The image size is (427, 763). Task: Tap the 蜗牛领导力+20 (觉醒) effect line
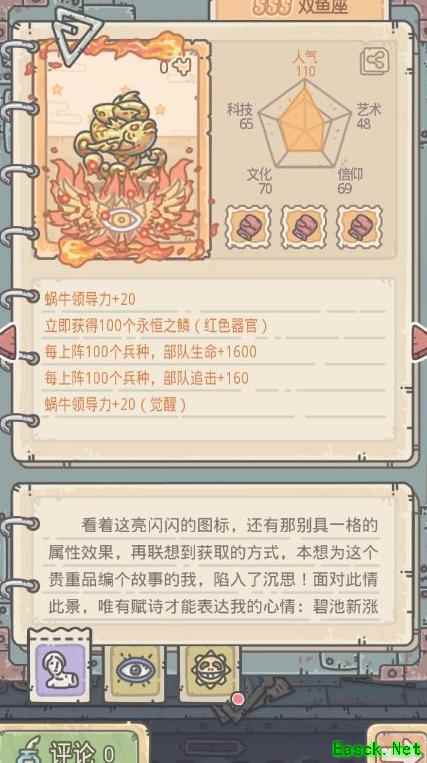pos(115,404)
